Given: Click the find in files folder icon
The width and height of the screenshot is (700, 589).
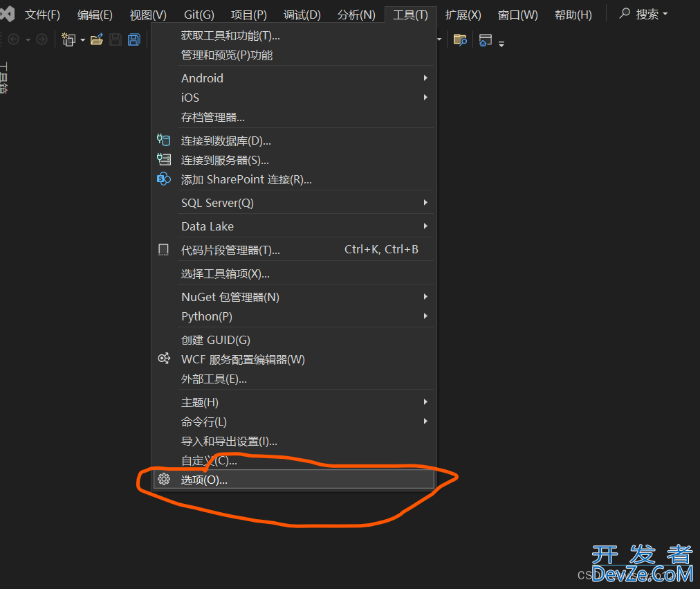Looking at the screenshot, I should [460, 39].
